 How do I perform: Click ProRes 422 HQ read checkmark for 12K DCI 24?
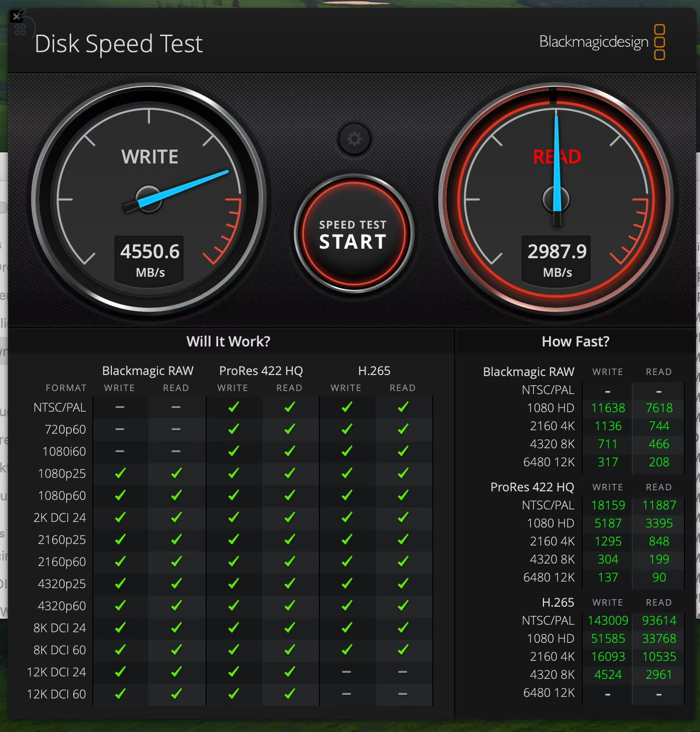[x=289, y=672]
